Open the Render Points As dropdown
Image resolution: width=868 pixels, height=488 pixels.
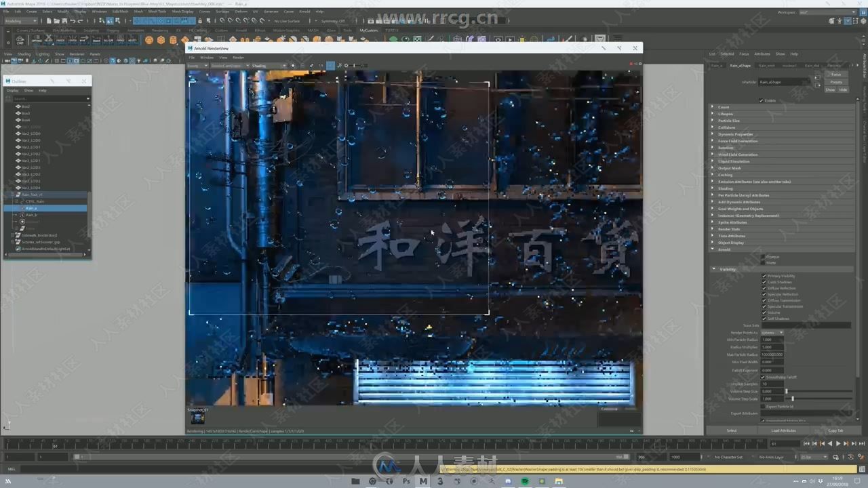point(772,333)
